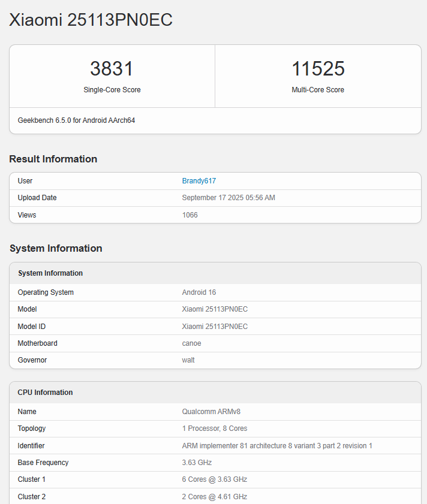The height and width of the screenshot is (504, 427).
Task: Click the Model ID row value
Action: 215,327
